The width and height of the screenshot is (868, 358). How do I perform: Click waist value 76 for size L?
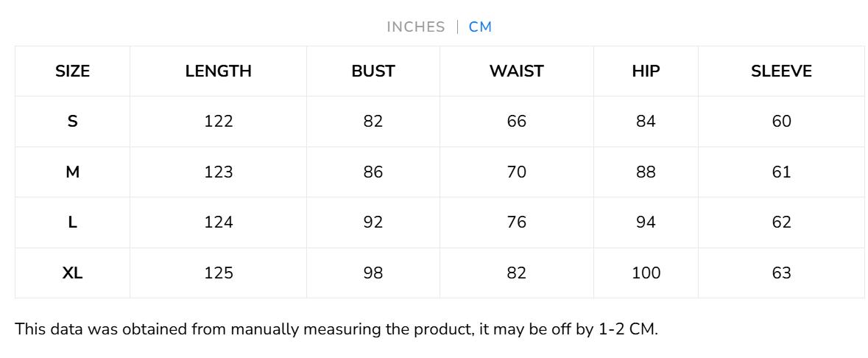pyautogui.click(x=516, y=222)
